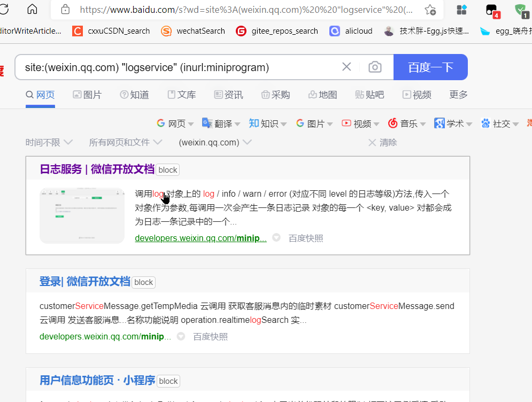532x402 pixels.
Task: Open the (weixin.qq.com) site filter dropdown
Action: [211, 142]
